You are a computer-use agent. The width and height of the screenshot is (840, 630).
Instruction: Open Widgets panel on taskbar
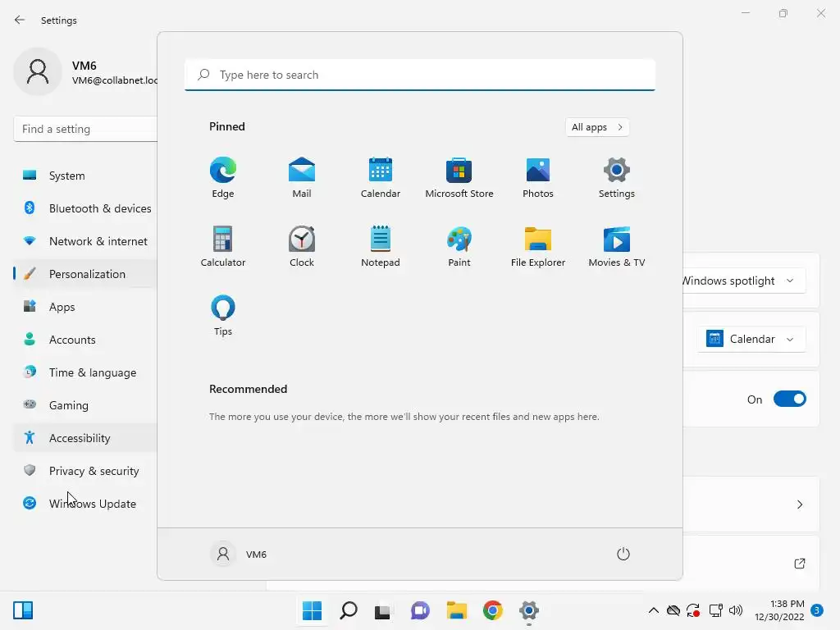pos(23,610)
